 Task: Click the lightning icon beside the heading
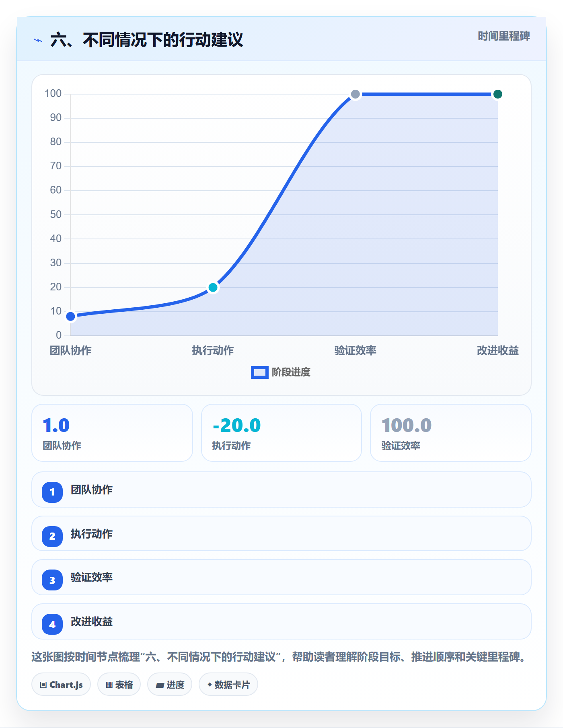(38, 40)
